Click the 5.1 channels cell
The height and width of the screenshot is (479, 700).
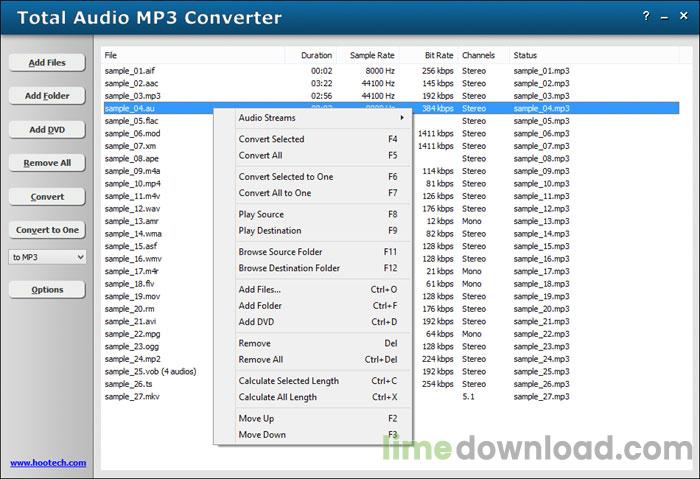468,396
